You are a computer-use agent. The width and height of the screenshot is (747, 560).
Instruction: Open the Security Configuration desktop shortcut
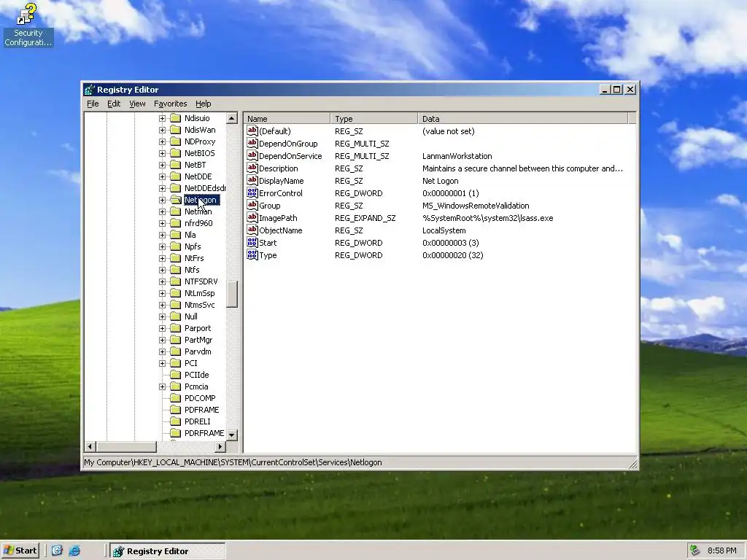[x=27, y=25]
